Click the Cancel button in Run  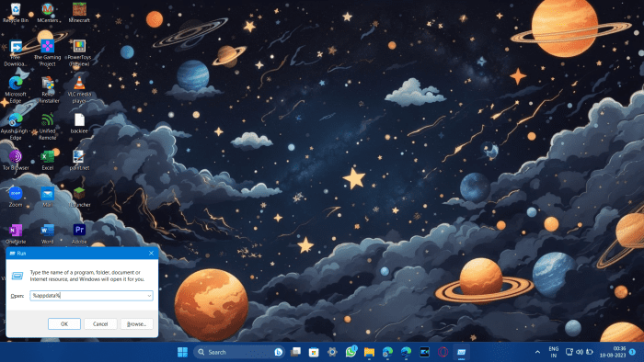tap(100, 324)
